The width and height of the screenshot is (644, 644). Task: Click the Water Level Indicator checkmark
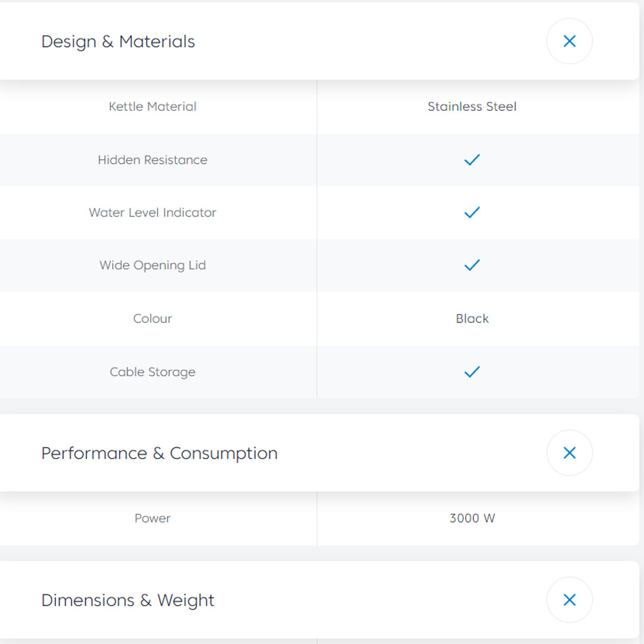472,212
